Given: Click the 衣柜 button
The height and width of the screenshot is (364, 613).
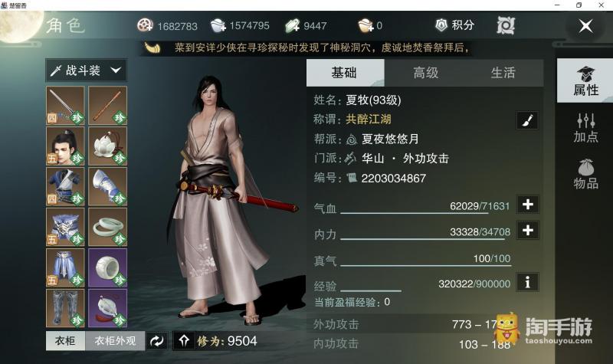Looking at the screenshot, I should pyautogui.click(x=65, y=341).
